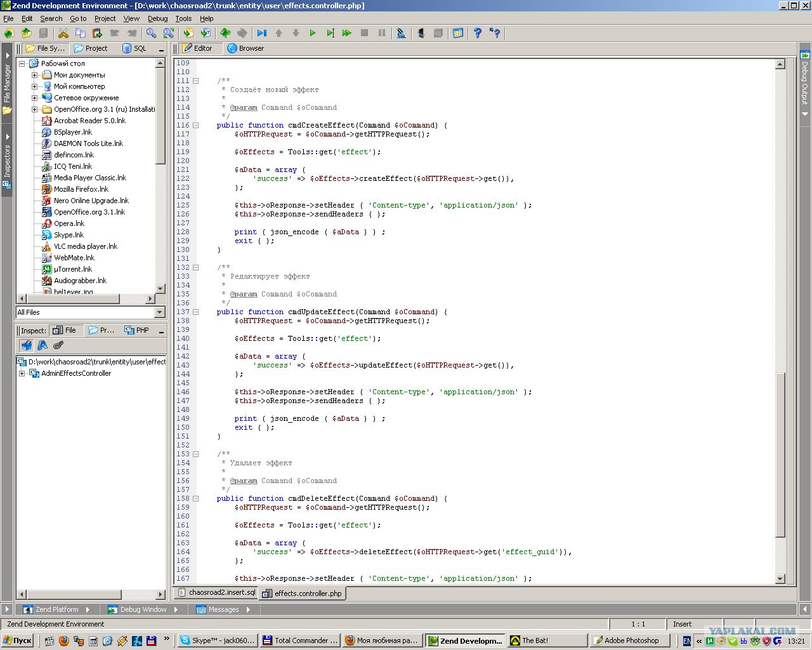This screenshot has height=650, width=812.
Task: Switch to Total Commander in taskbar
Action: pos(300,640)
